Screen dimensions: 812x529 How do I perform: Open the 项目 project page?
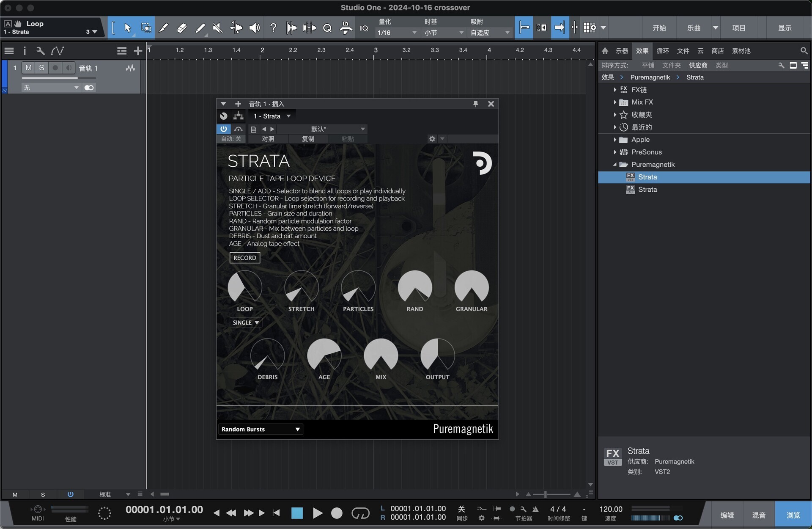click(739, 28)
